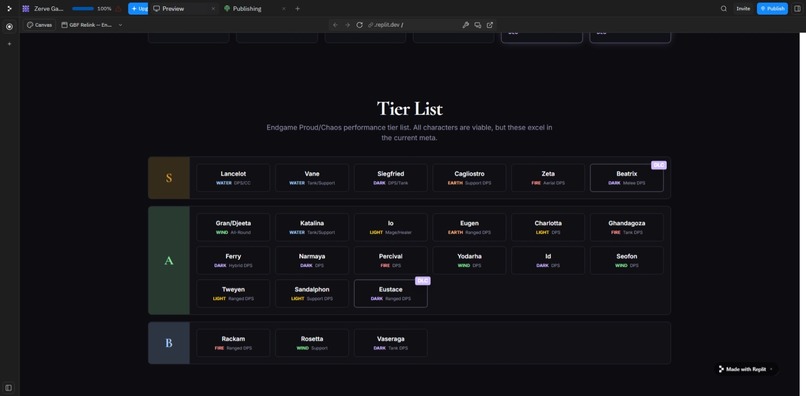Screen dimensions: 806x396
Task: Select the Sandalphon character card
Action: click(x=312, y=294)
